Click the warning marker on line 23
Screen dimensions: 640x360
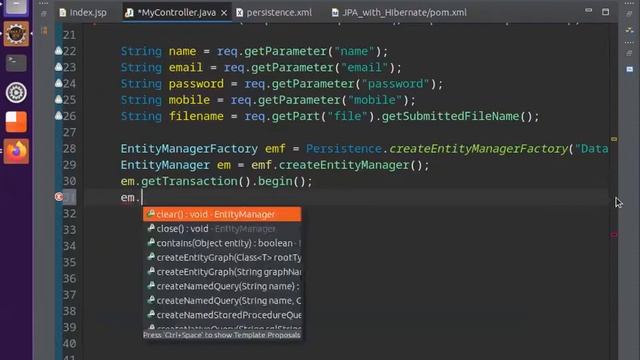[x=59, y=67]
